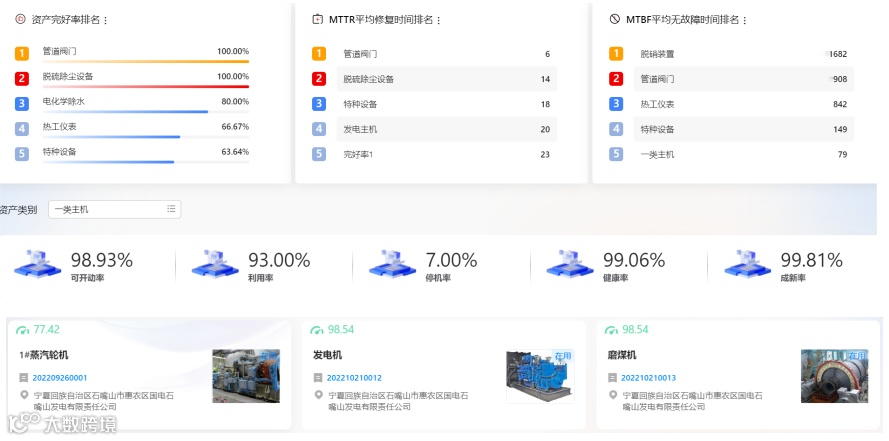Image resolution: width=889 pixels, height=441 pixels.
Task: Click 管道阀门 orange progress bar
Action: click(x=146, y=61)
